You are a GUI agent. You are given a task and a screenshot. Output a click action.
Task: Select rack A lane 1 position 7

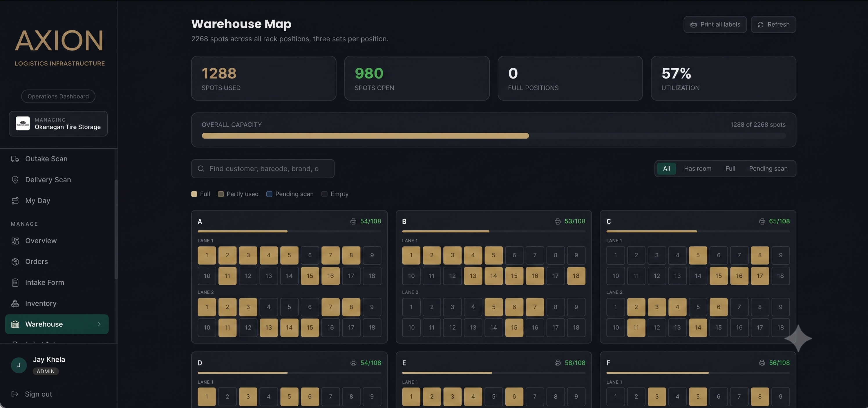click(330, 255)
